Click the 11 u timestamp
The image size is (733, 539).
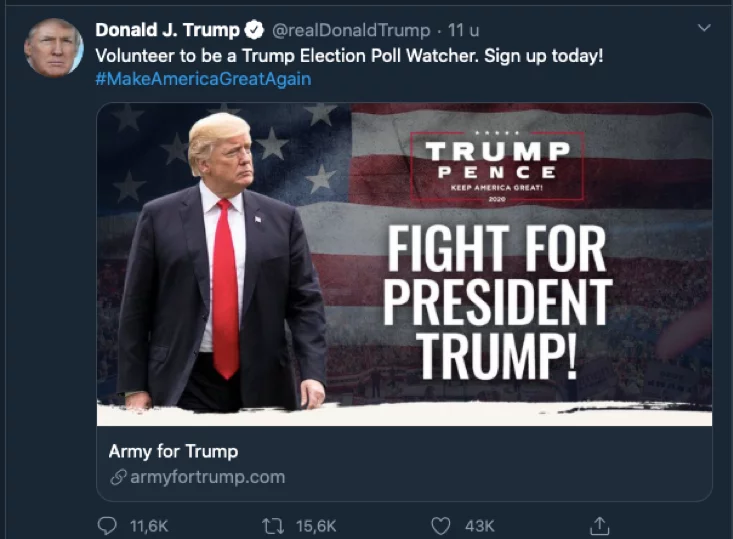point(463,30)
